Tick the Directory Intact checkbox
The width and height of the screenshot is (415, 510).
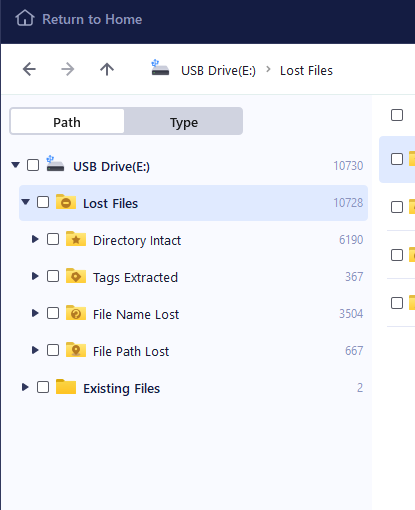coord(53,239)
